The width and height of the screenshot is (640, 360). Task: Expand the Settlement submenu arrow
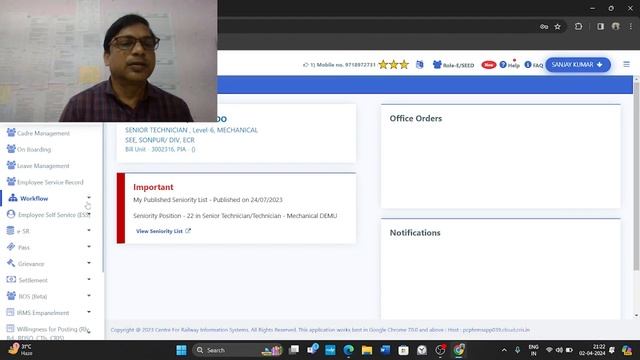[x=89, y=279]
